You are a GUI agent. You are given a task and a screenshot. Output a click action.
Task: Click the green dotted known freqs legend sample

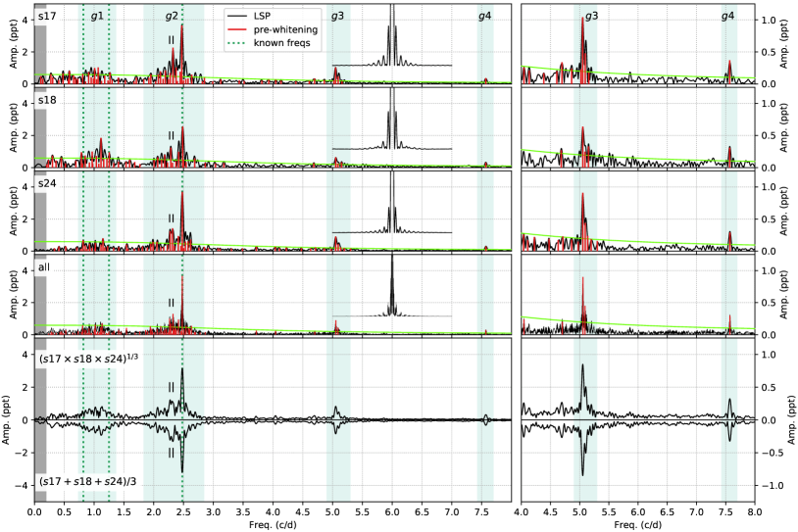238,43
